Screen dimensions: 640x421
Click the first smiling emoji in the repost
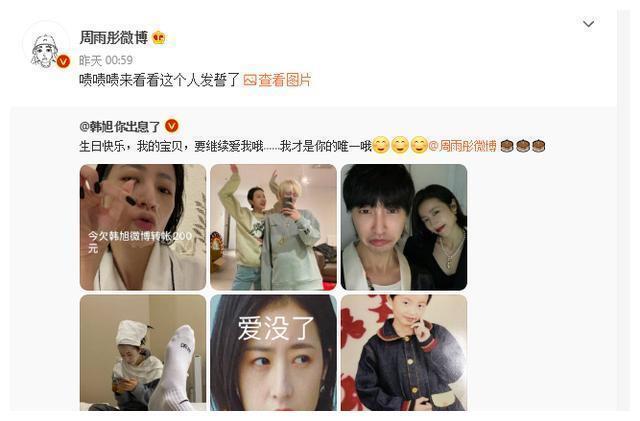380,145
